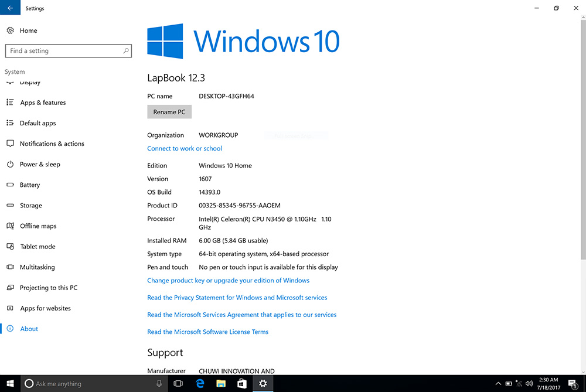The width and height of the screenshot is (586, 392).
Task: Open Offline maps settings
Action: (38, 226)
